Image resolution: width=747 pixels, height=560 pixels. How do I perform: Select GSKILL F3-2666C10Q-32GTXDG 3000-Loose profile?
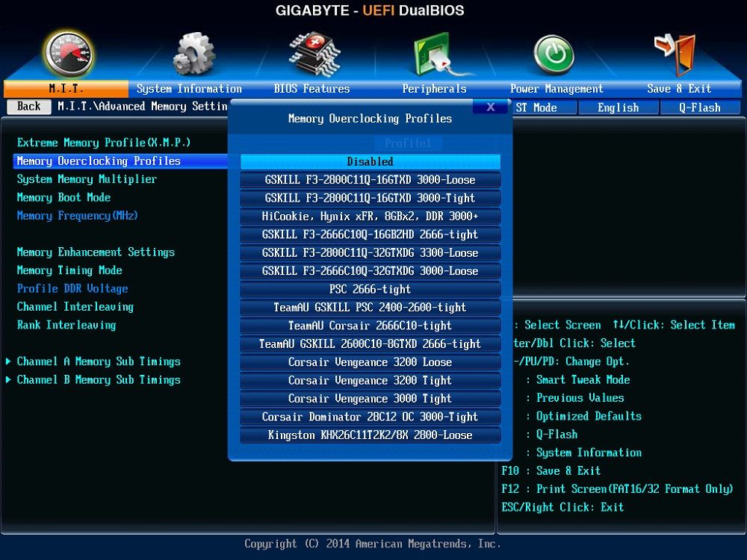coord(371,271)
